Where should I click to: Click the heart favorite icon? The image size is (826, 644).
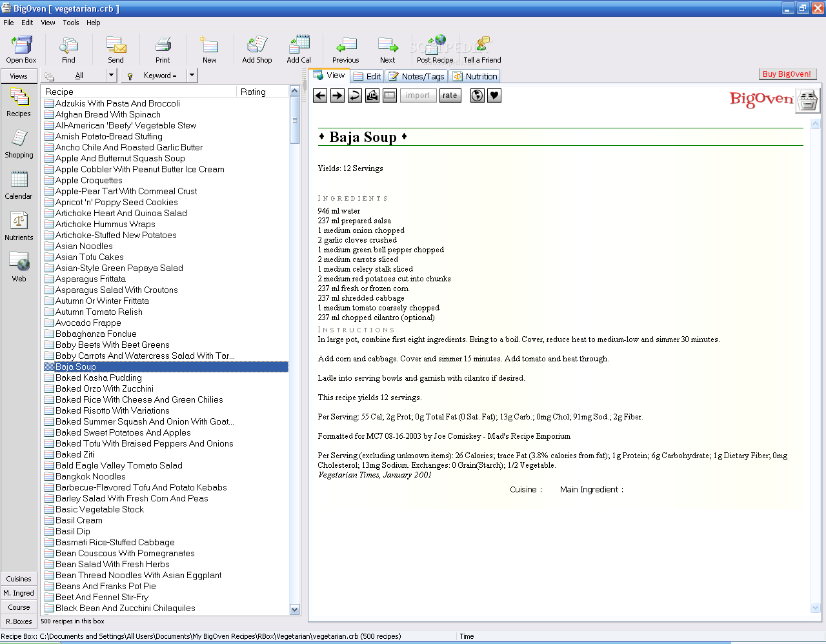tap(494, 96)
